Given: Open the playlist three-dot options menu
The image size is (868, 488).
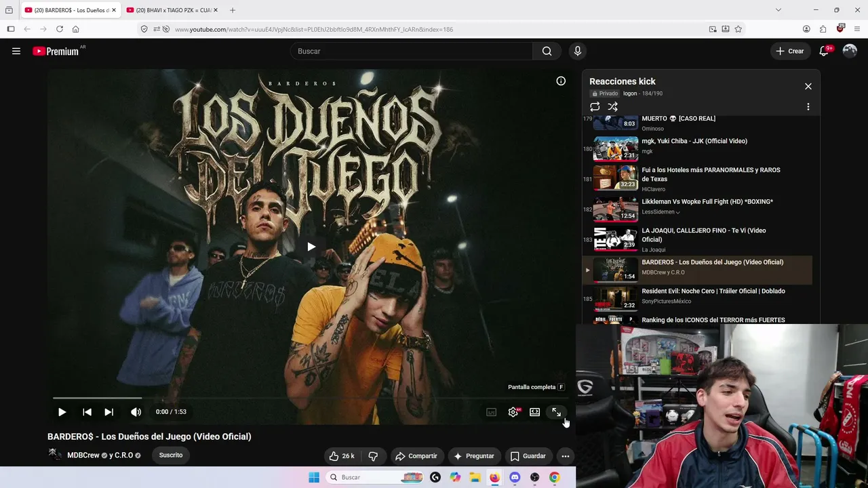Looking at the screenshot, I should (808, 106).
